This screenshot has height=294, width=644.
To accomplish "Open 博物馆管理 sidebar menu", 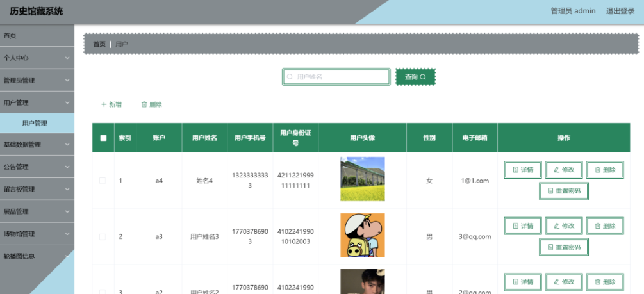I will (37, 234).
